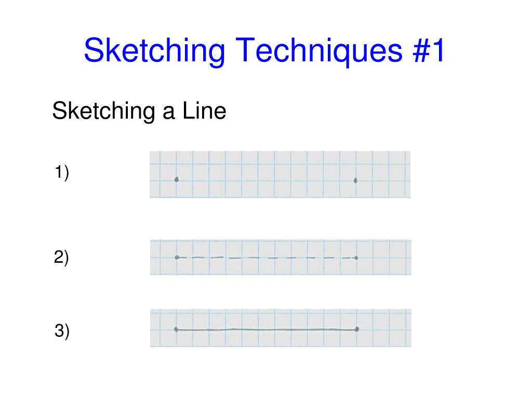Click the word 'Line' in the subtitle
Image resolution: width=532 pixels, height=399 pixels.
pos(204,111)
